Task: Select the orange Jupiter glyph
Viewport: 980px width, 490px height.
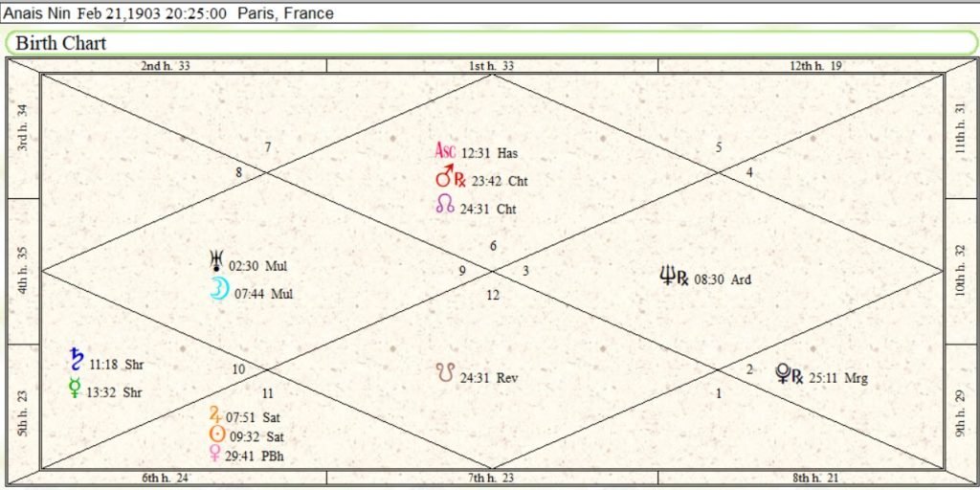Action: pos(214,414)
